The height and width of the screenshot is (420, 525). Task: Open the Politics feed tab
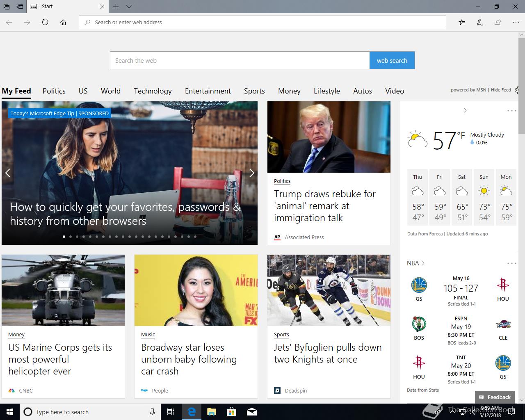54,91
